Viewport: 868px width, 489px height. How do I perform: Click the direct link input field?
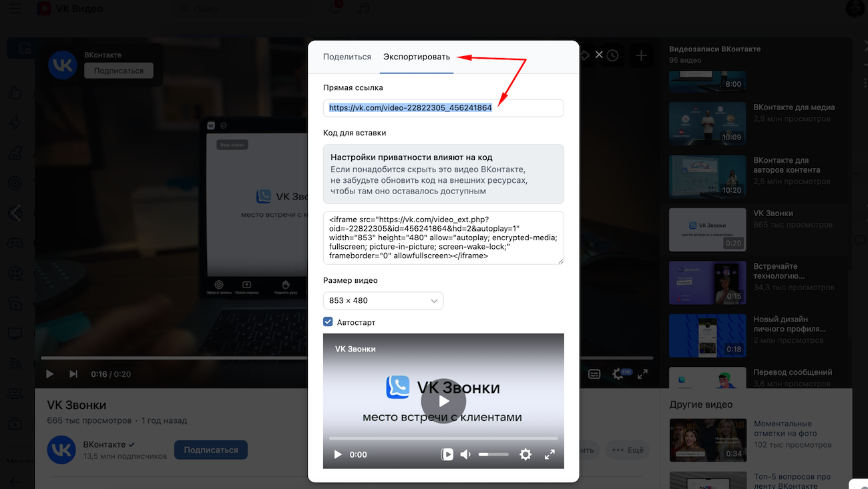443,108
